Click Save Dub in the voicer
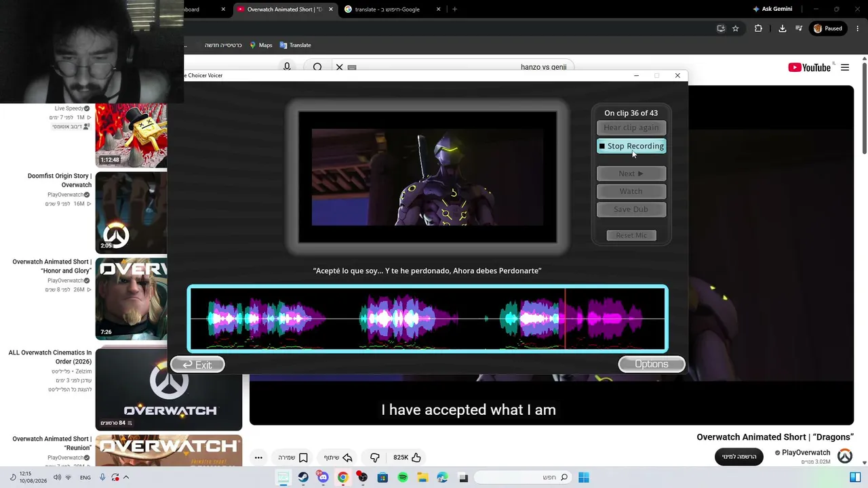Screen dimensions: 868x488 631,209
